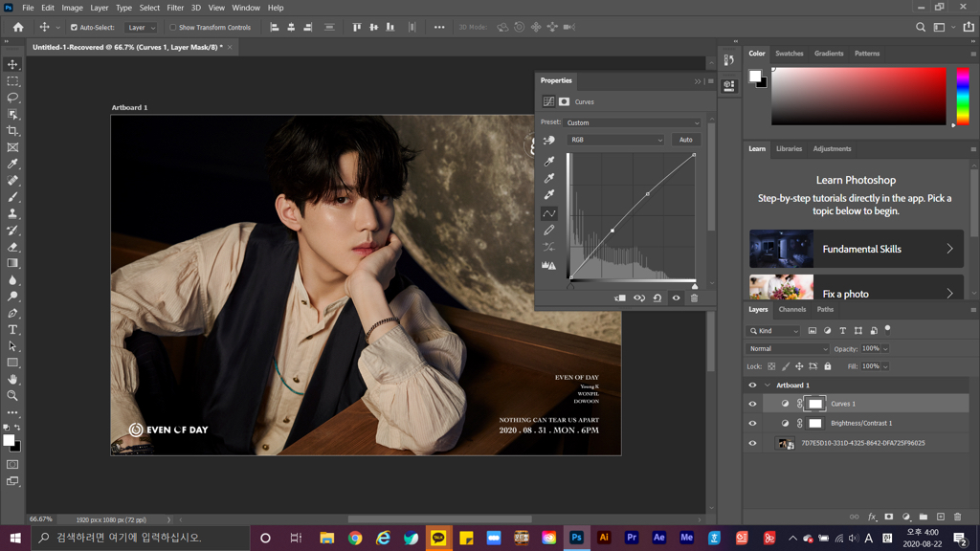Select the Pen tool
Screen dimensions: 980x551
[12, 313]
